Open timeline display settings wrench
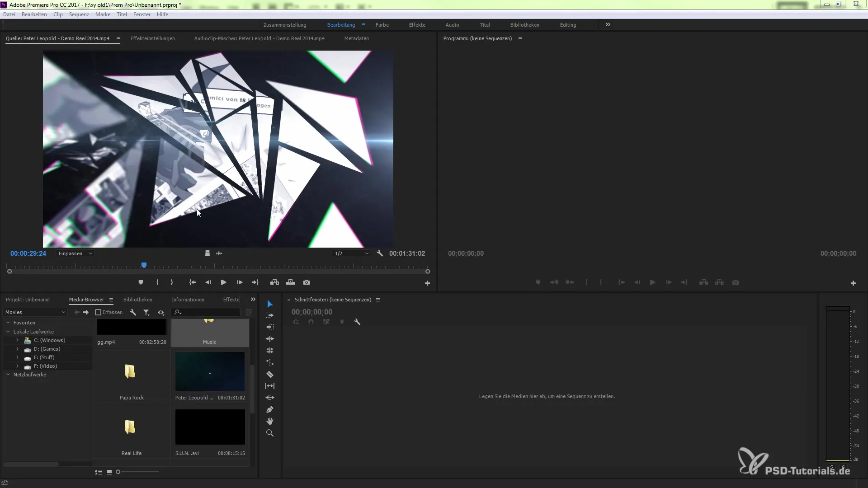Viewport: 868px width, 488px height. 357,322
